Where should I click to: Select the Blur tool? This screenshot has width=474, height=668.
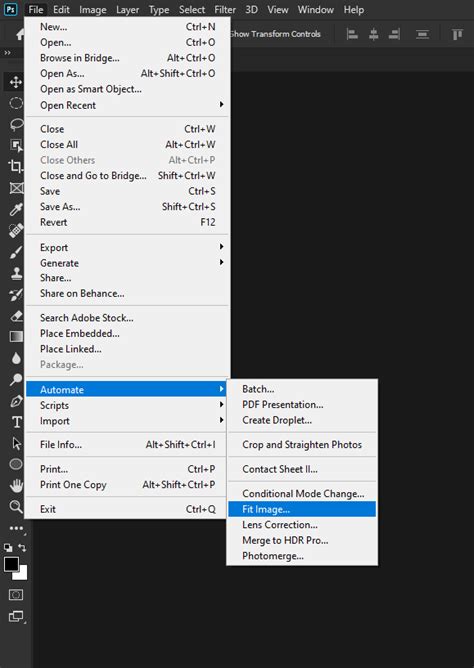click(16, 358)
